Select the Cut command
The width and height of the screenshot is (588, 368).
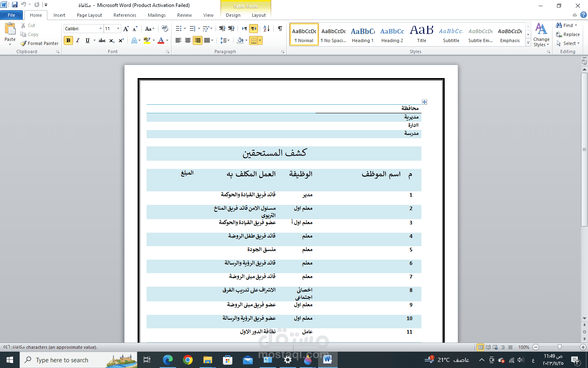(28, 25)
